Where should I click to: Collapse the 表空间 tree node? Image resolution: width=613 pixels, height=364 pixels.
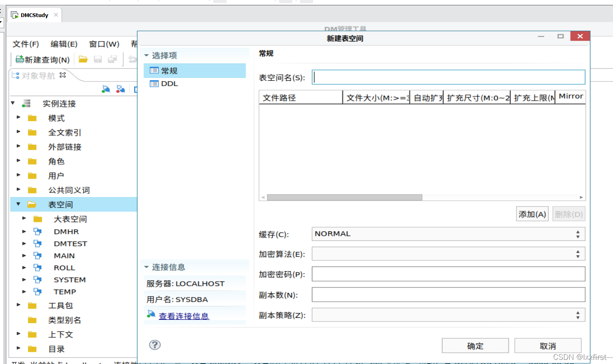click(x=18, y=204)
